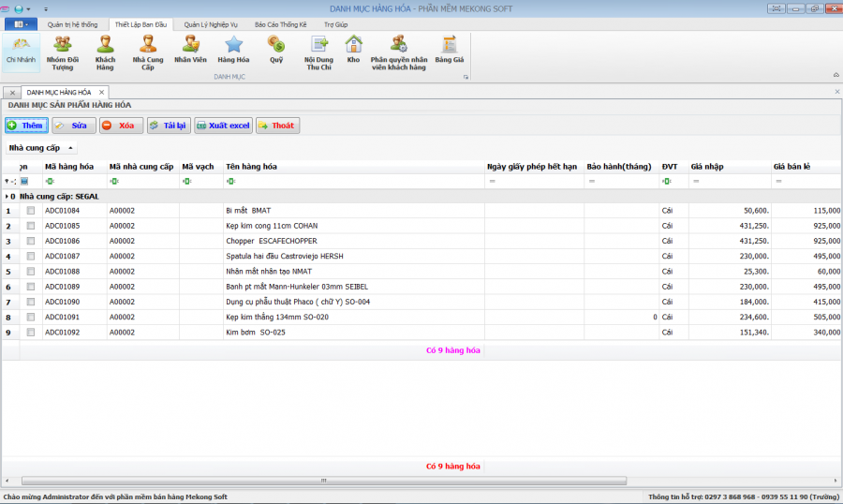Click the Thoát button
Image resolution: width=843 pixels, height=504 pixels.
277,126
